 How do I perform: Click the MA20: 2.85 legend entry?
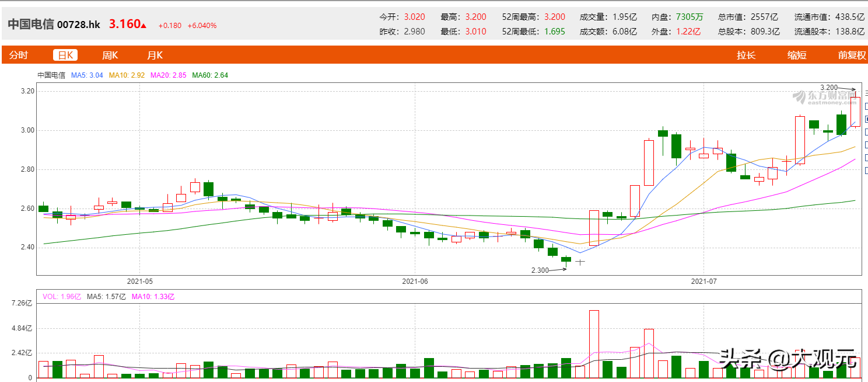click(x=169, y=75)
